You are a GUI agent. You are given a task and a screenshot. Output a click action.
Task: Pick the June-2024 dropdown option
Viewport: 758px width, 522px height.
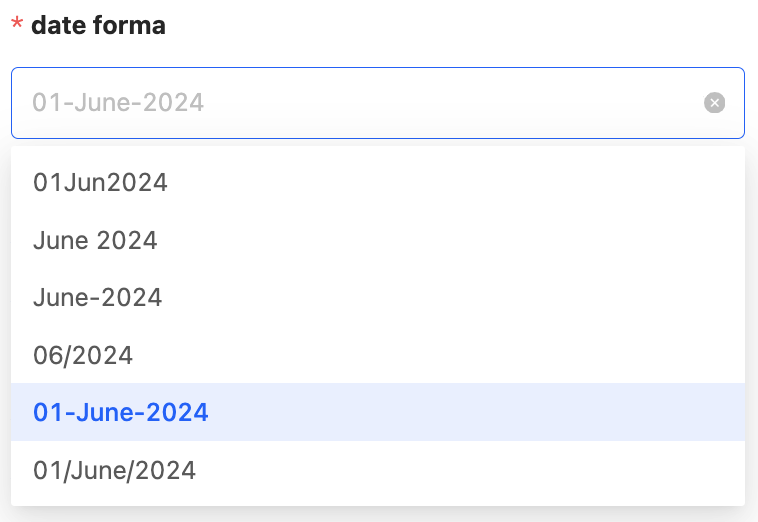97,298
